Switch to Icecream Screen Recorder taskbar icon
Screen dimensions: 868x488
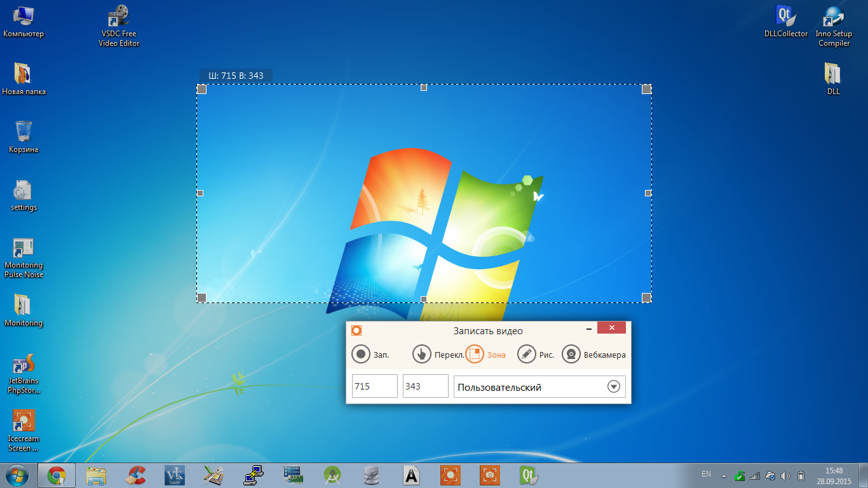click(x=451, y=475)
